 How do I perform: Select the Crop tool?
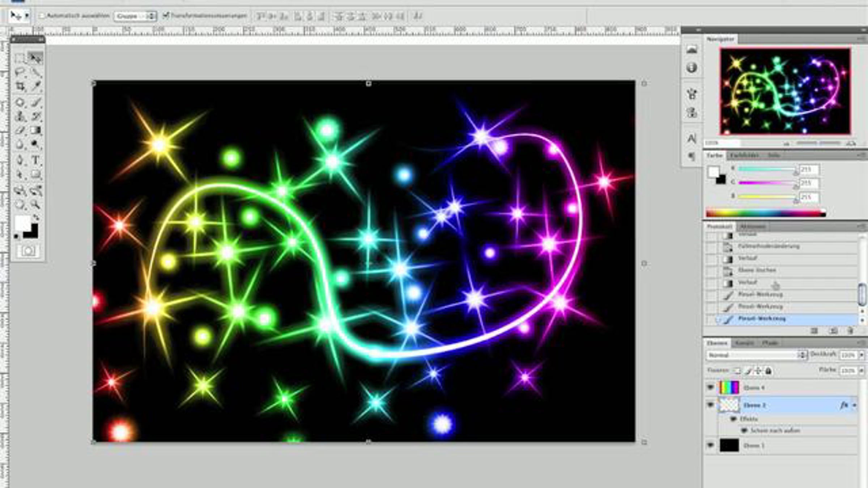20,86
